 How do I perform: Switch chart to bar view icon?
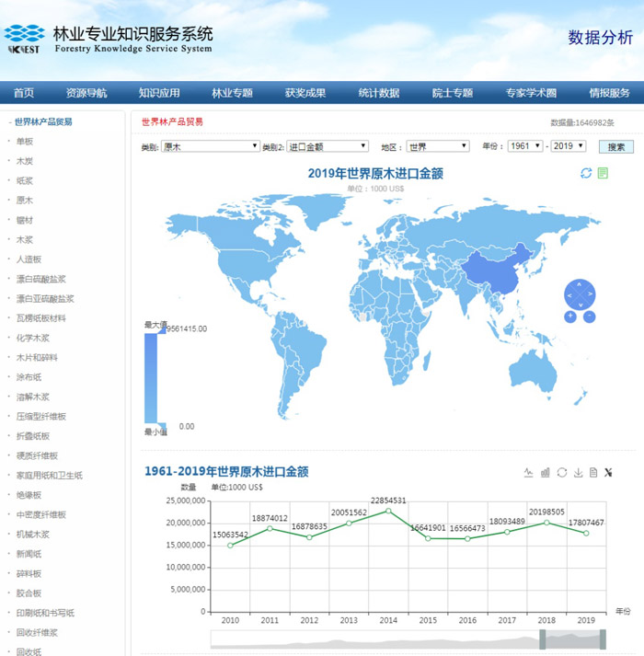pos(545,472)
